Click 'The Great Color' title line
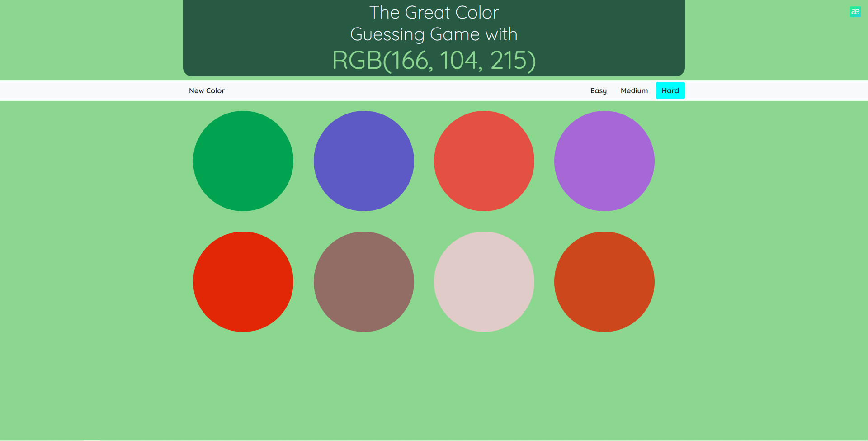This screenshot has height=441, width=868. click(x=434, y=13)
